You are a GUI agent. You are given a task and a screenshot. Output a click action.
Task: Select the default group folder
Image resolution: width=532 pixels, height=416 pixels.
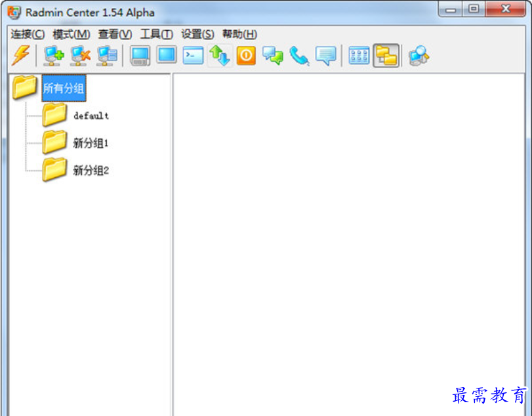[91, 115]
